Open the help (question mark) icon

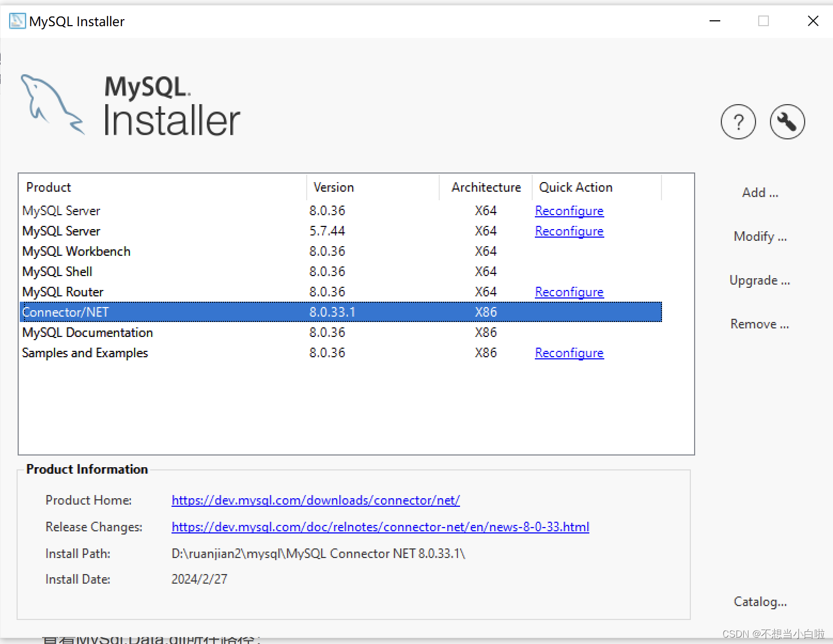[738, 122]
